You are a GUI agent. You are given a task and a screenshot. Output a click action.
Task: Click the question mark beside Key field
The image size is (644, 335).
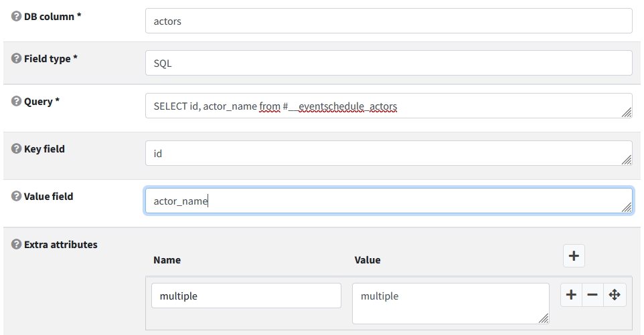[x=16, y=149]
